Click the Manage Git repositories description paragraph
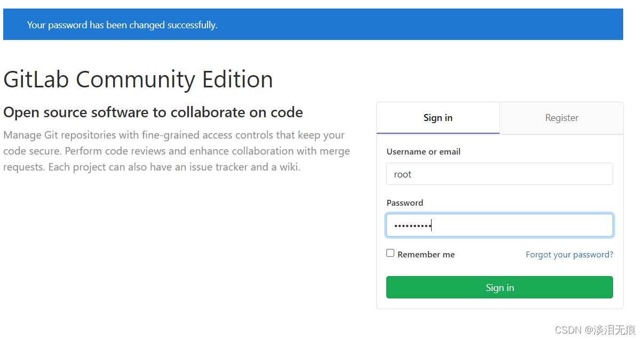Viewport: 644px width, 340px height. pos(177,151)
